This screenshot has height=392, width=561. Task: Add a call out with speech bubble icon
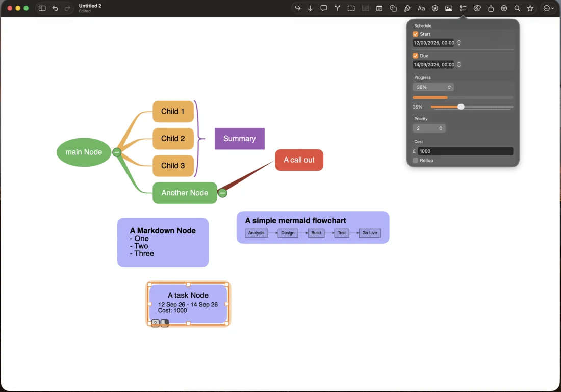click(324, 8)
